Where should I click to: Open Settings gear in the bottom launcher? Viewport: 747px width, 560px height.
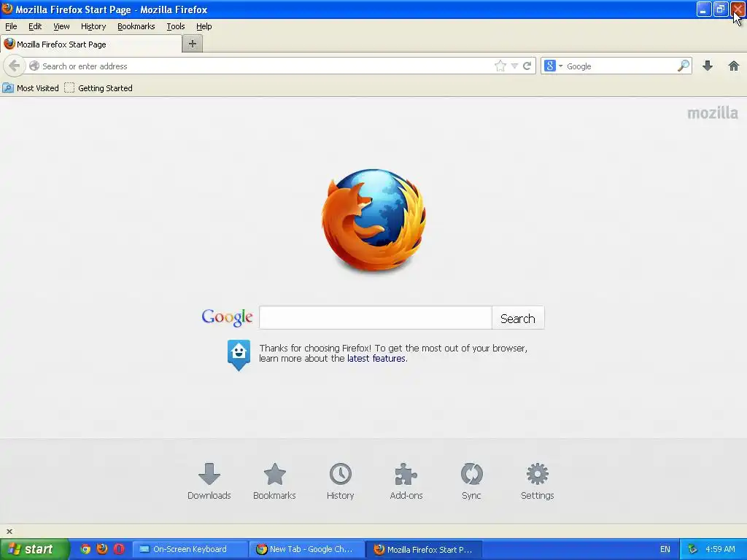(538, 481)
